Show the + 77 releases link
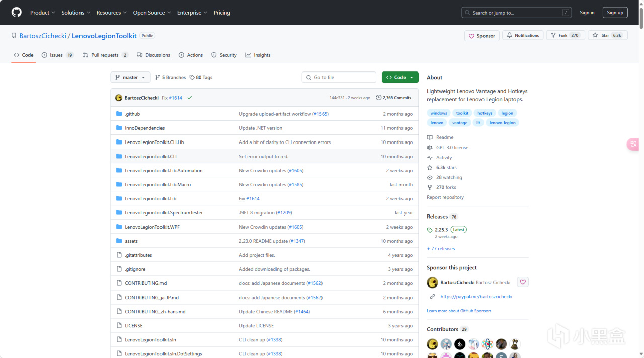644x358 pixels. click(x=441, y=249)
